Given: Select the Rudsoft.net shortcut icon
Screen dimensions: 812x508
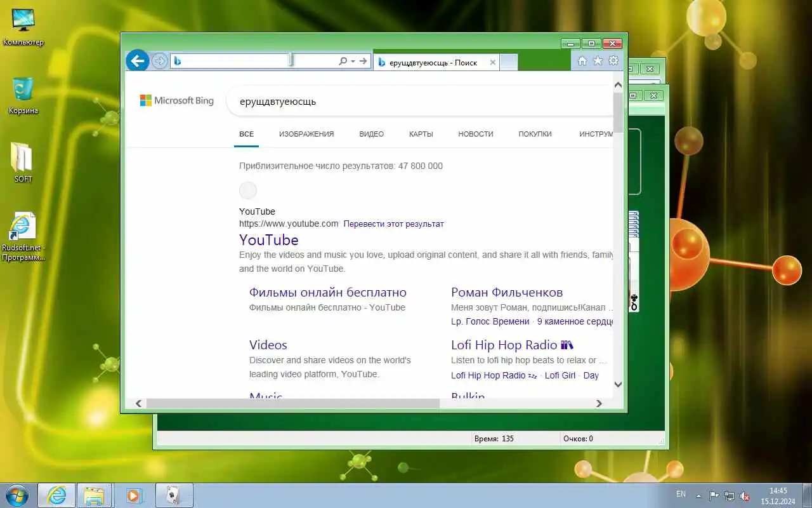Looking at the screenshot, I should tap(23, 237).
